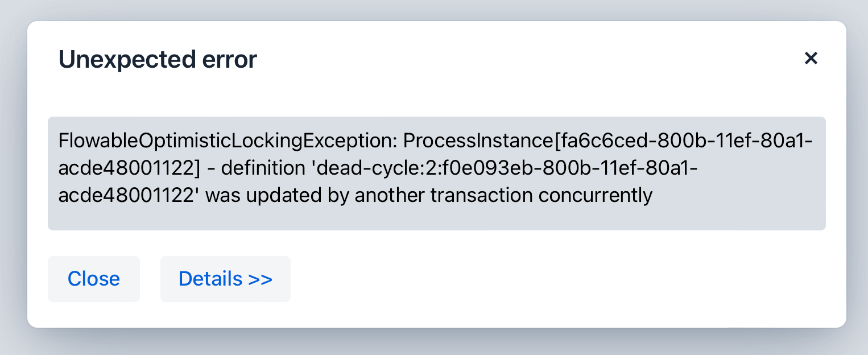
Task: Select the gray error message box
Action: [x=436, y=174]
